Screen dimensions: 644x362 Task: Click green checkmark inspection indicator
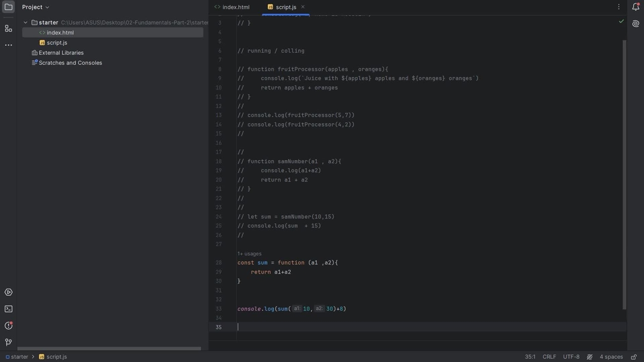point(621,22)
